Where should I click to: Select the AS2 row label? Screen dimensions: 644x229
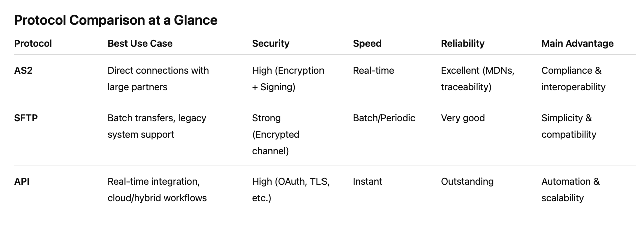coord(23,71)
